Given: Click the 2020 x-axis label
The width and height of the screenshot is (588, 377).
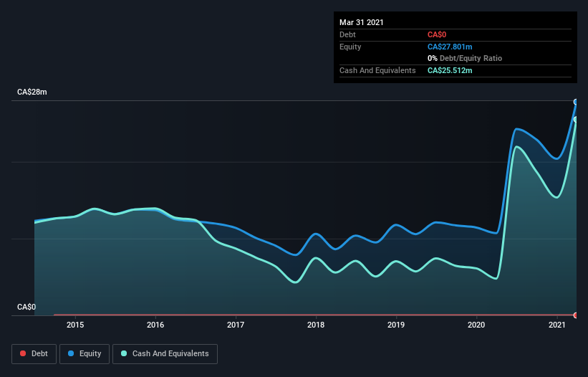Looking at the screenshot, I should [476, 325].
